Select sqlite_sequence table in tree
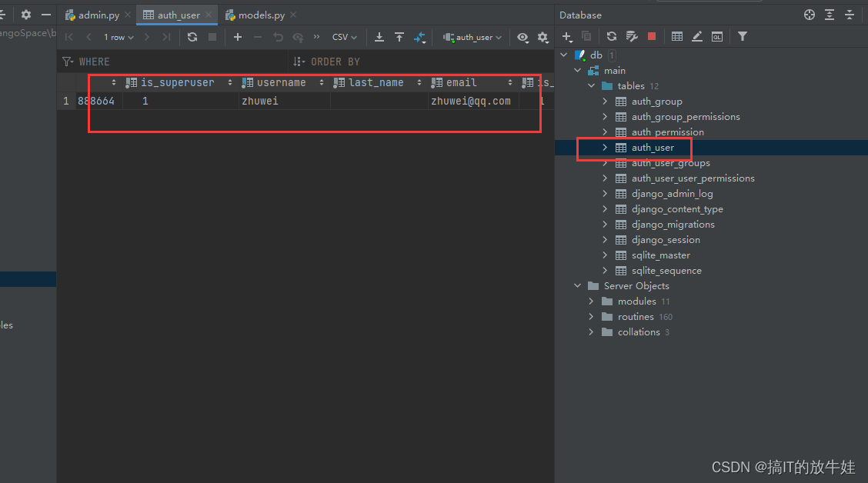This screenshot has height=483, width=868. coord(666,271)
